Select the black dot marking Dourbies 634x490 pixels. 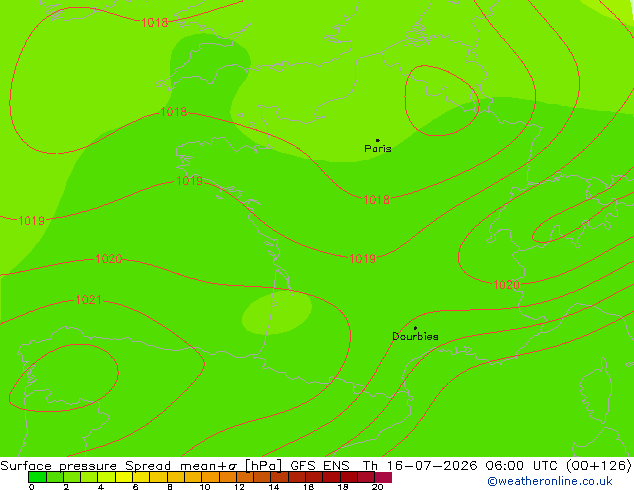point(415,328)
